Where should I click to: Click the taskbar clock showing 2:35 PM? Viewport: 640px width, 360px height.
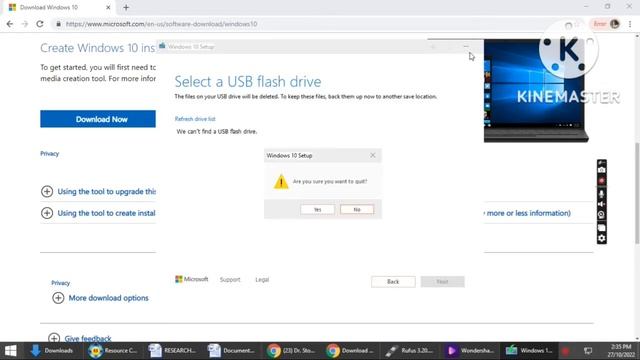pyautogui.click(x=621, y=351)
